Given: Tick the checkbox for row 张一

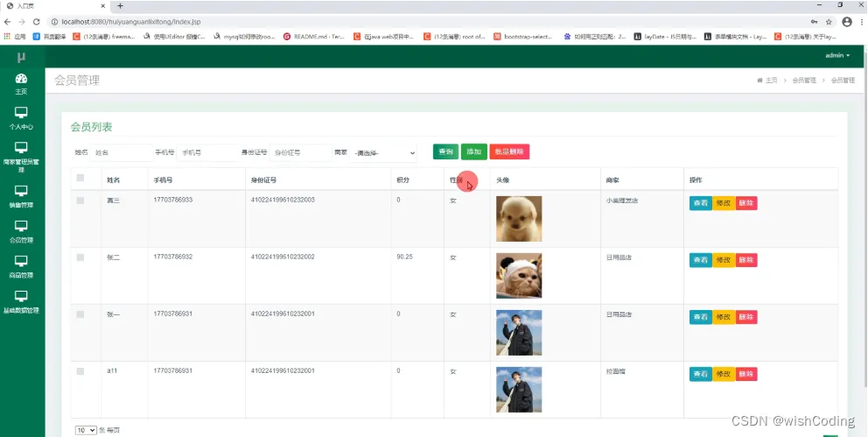Looking at the screenshot, I should (x=80, y=314).
